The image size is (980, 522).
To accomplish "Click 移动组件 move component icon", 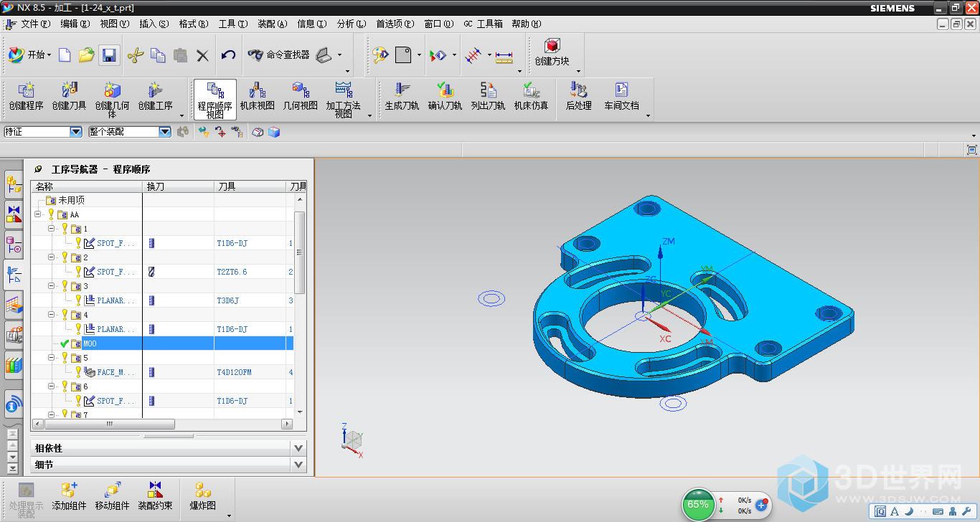I will coord(113,496).
